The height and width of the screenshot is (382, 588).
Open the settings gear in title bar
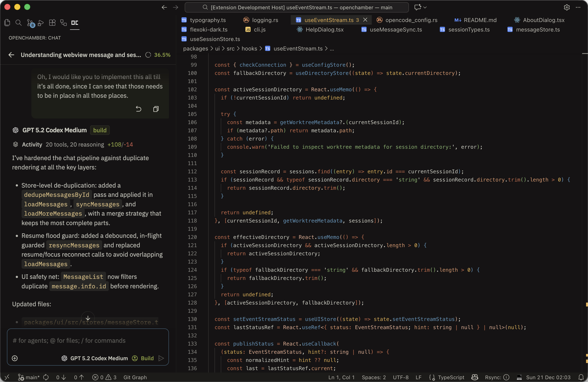[567, 7]
